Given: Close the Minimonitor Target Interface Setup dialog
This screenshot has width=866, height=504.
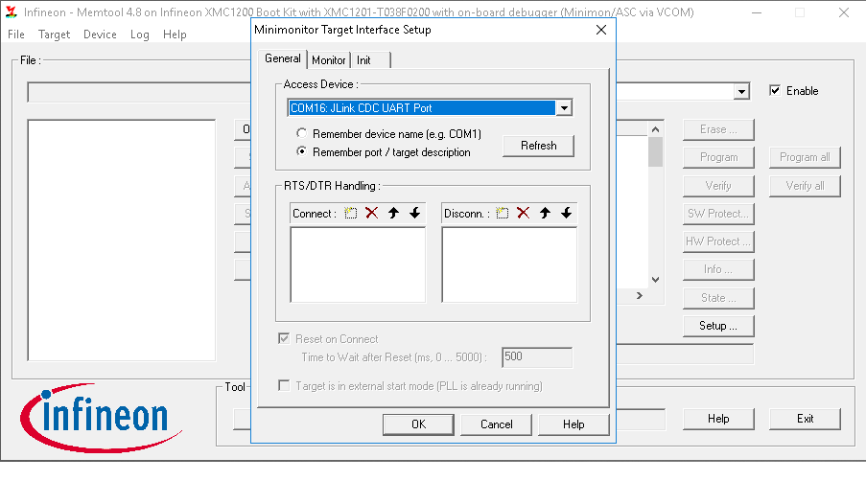Looking at the screenshot, I should [x=601, y=30].
